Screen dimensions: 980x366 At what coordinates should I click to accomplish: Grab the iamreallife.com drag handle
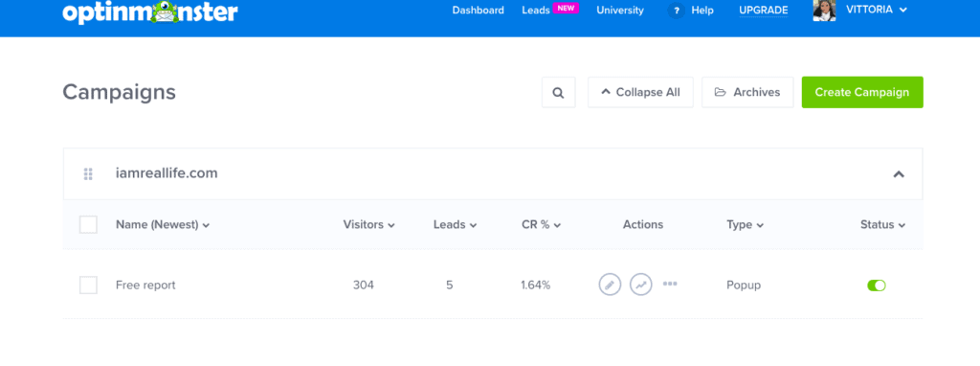(x=88, y=174)
